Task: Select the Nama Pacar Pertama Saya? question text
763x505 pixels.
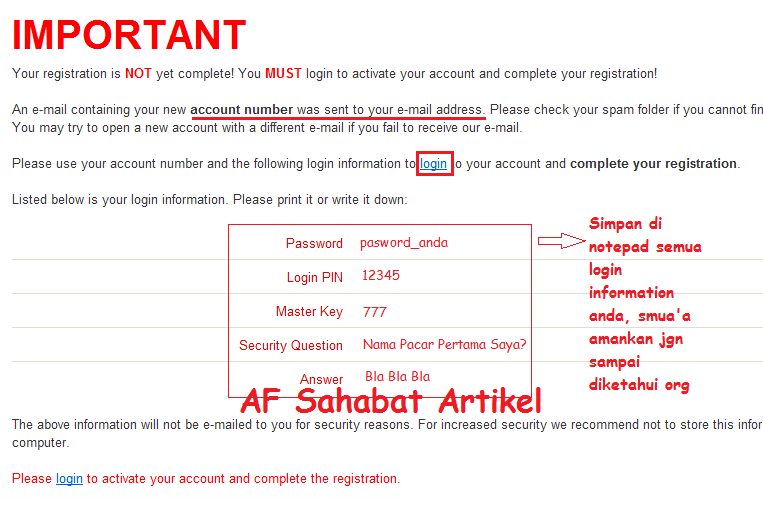Action: coord(445,345)
